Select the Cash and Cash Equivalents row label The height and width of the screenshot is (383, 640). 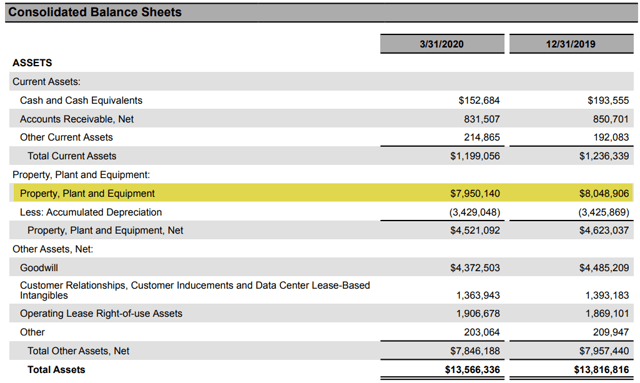pyautogui.click(x=81, y=100)
